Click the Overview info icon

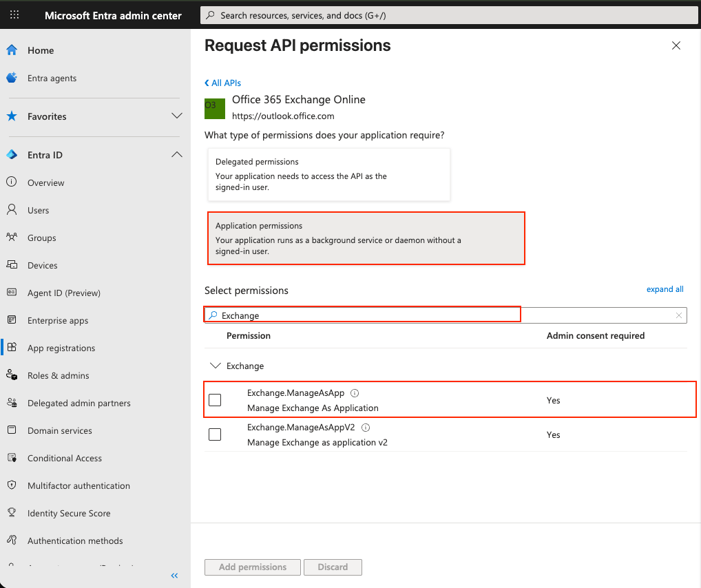12,182
